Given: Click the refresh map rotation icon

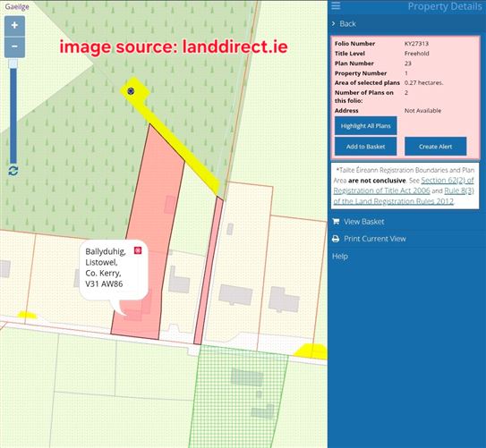Looking at the screenshot, I should (x=13, y=171).
